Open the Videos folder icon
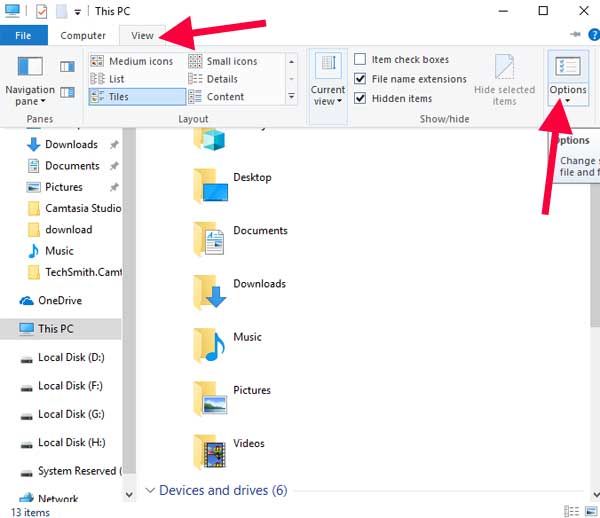 (x=210, y=450)
